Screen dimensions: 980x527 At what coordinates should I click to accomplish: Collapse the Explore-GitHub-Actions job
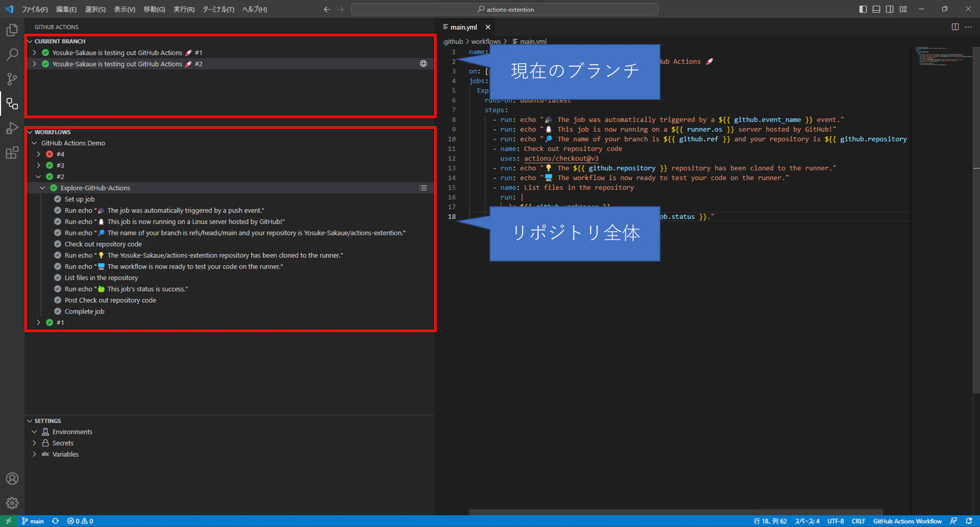pos(43,188)
